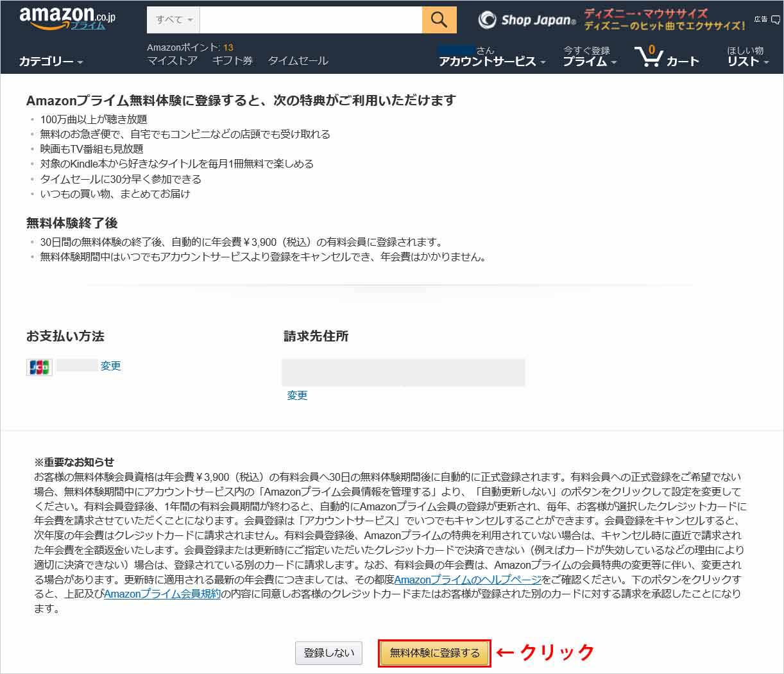Click the 100万曲以上が聴き放題 bullet text
The width and height of the screenshot is (784, 674).
click(94, 119)
